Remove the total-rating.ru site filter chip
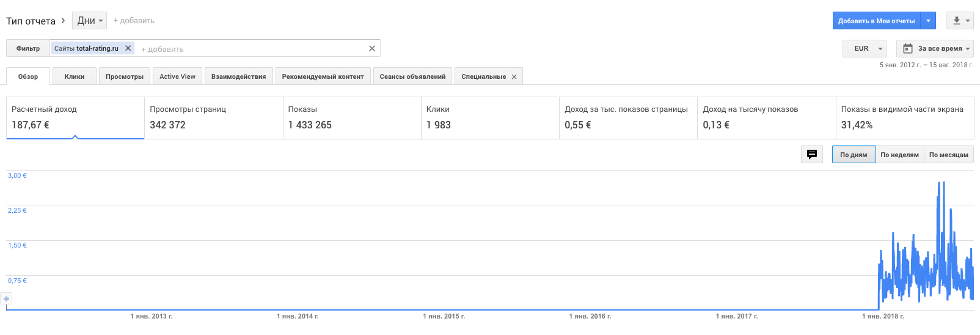The image size is (980, 335). tap(128, 48)
